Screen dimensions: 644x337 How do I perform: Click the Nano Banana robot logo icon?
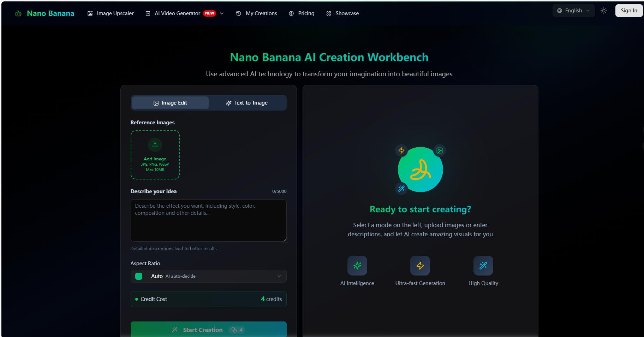[x=18, y=13]
